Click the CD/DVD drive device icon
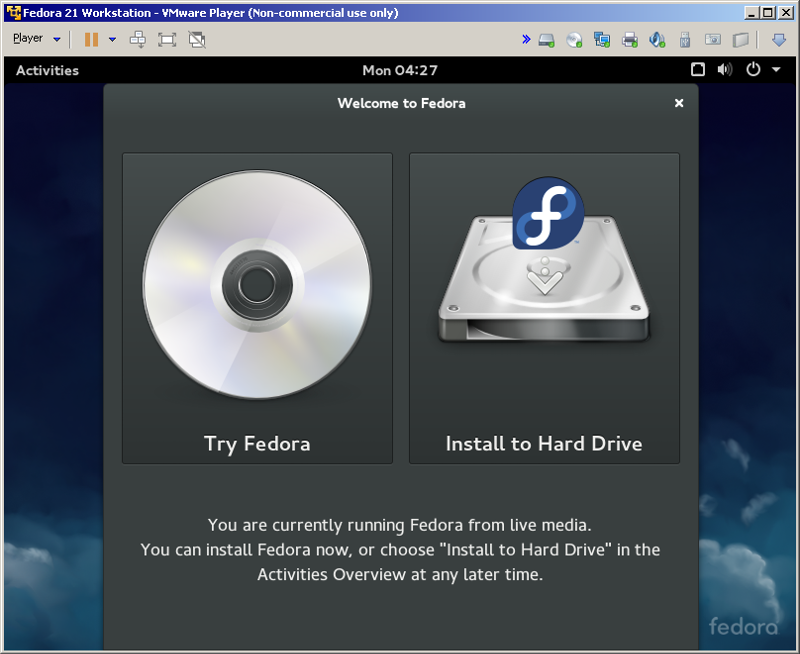This screenshot has height=654, width=800. coord(574,40)
